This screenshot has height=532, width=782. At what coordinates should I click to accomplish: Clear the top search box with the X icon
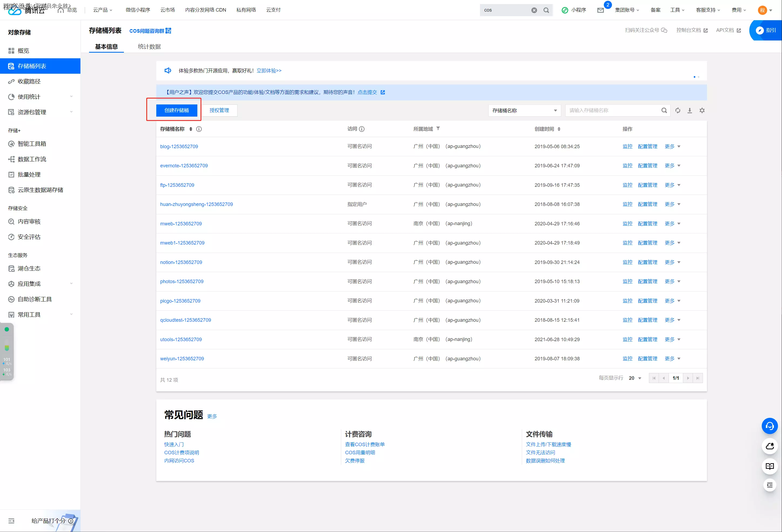534,10
